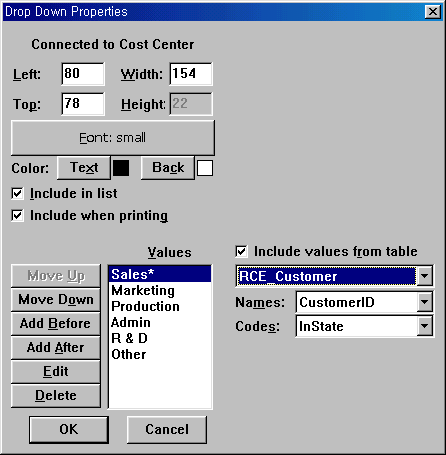Click the Move Down button

click(56, 300)
